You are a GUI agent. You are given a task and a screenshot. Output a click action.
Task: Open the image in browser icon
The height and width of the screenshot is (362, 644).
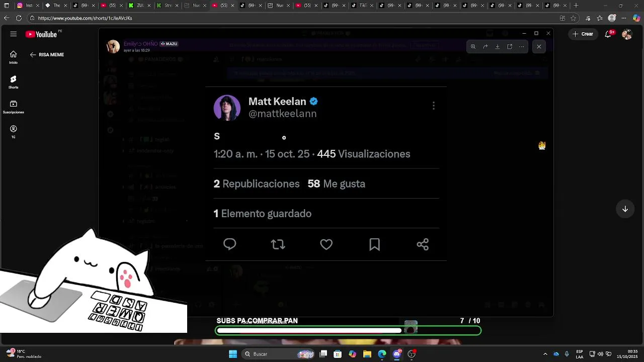coord(510,47)
